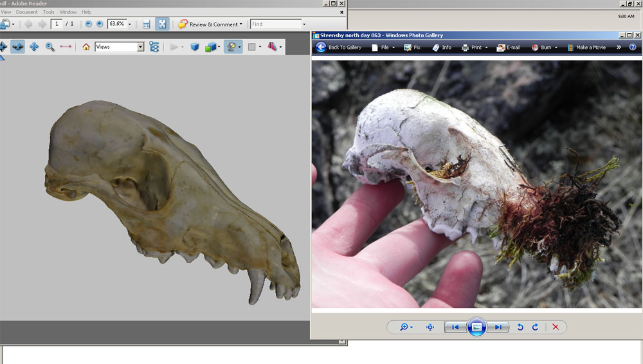
Task: Start the slide show with center button
Action: pyautogui.click(x=476, y=327)
